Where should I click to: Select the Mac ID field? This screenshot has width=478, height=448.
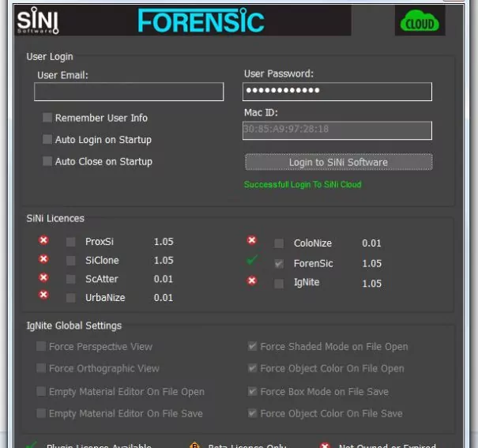(x=337, y=130)
